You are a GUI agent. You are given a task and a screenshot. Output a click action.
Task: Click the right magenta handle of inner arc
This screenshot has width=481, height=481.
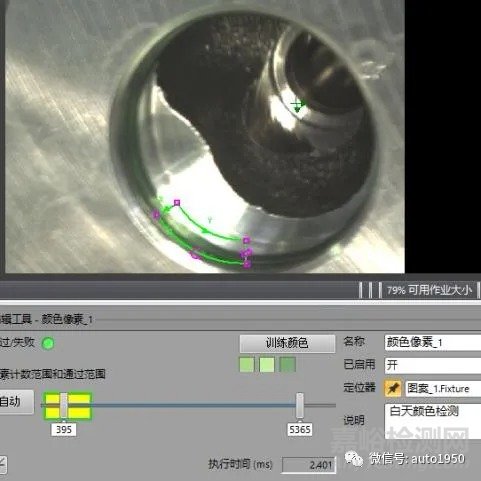tap(246, 240)
